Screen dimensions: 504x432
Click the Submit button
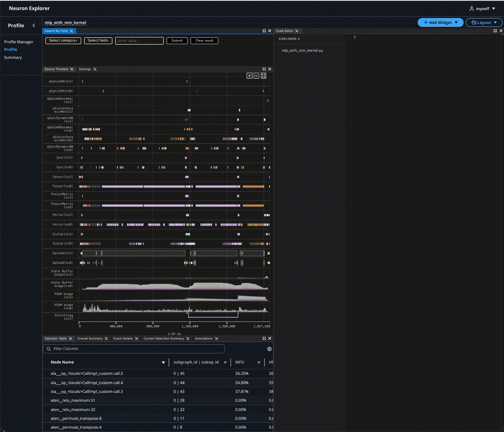pyautogui.click(x=177, y=41)
